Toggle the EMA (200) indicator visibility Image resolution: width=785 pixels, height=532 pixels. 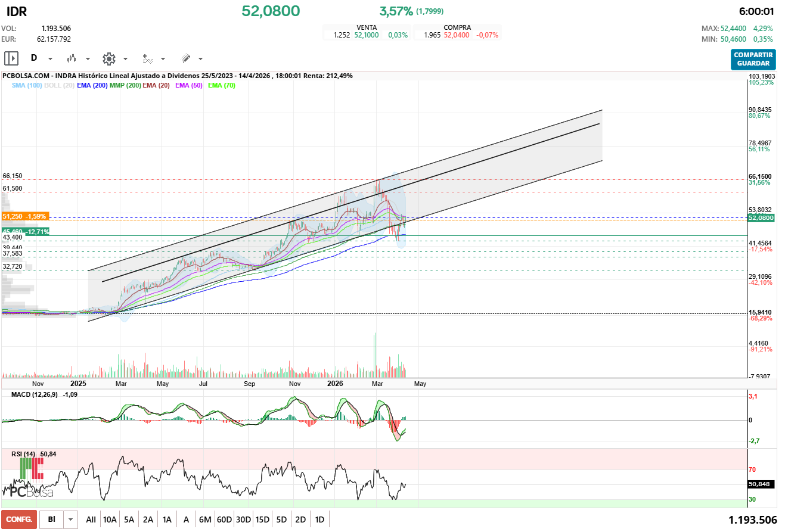point(92,86)
